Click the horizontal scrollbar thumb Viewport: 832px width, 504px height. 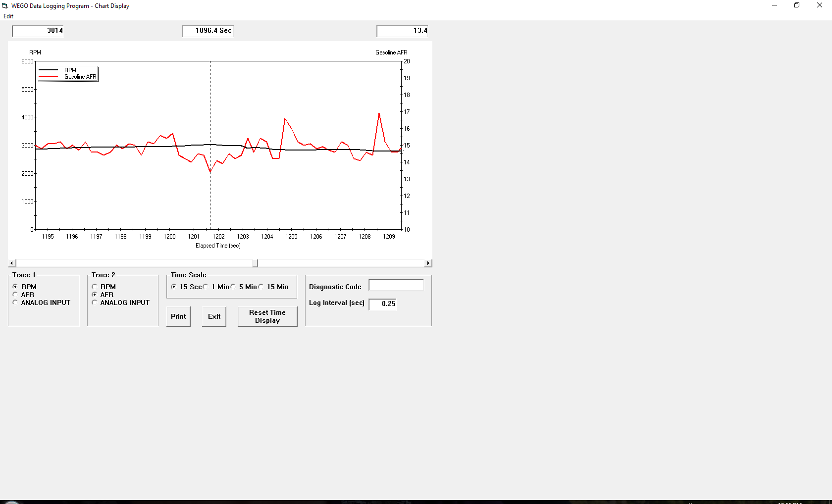pyautogui.click(x=255, y=263)
